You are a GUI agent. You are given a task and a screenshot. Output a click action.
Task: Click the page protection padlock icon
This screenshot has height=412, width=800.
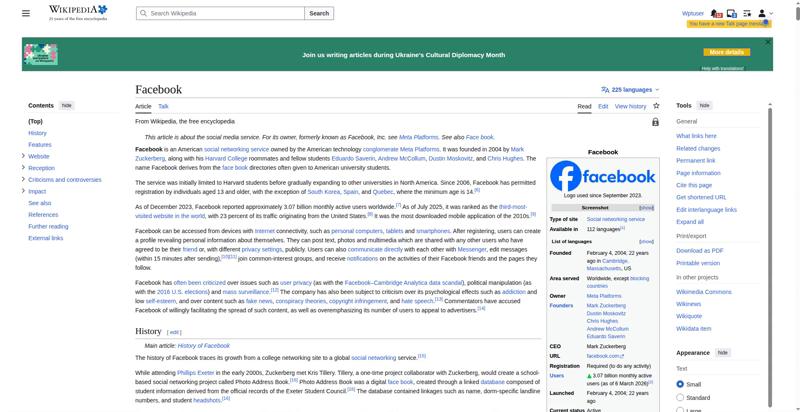[655, 122]
